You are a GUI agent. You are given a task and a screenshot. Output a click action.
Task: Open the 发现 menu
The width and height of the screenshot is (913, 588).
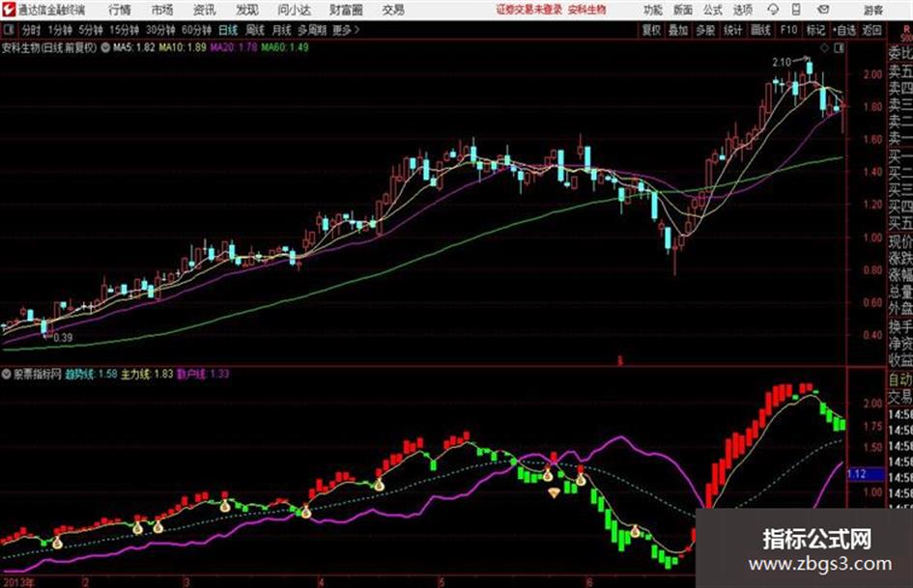coord(247,10)
